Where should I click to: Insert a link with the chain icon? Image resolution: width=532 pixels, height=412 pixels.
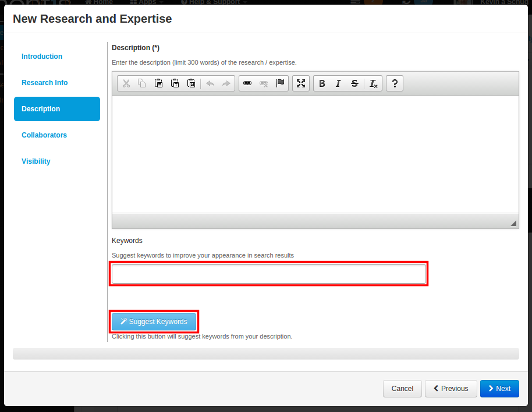(x=247, y=83)
